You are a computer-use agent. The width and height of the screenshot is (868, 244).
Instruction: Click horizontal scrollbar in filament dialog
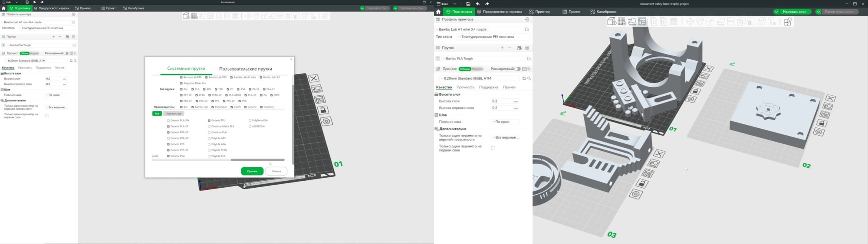257,160
